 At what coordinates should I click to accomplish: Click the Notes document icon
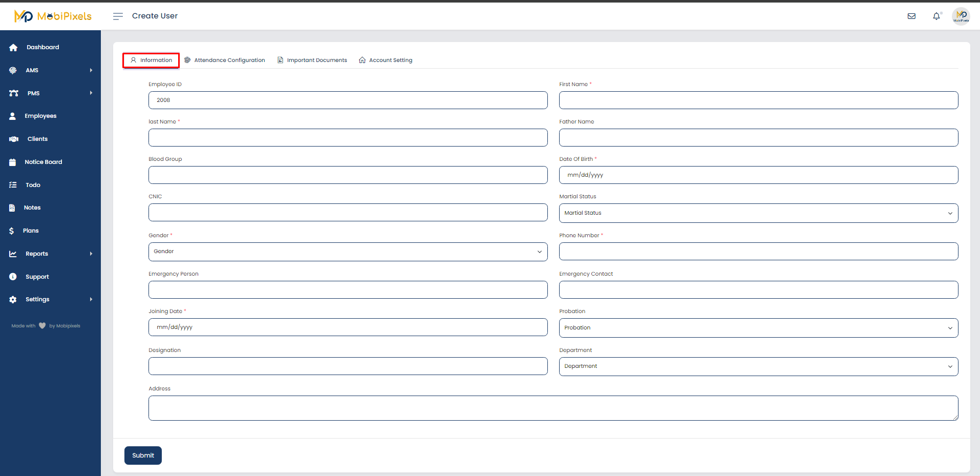coord(12,208)
